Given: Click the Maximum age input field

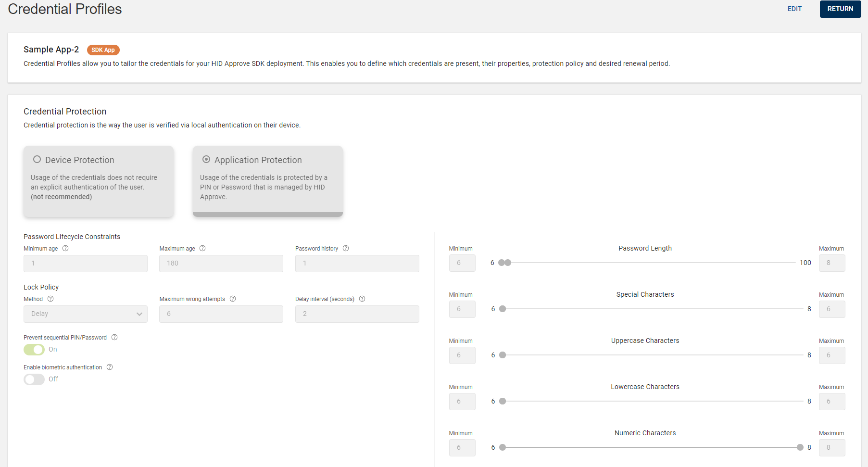Looking at the screenshot, I should [x=221, y=264].
